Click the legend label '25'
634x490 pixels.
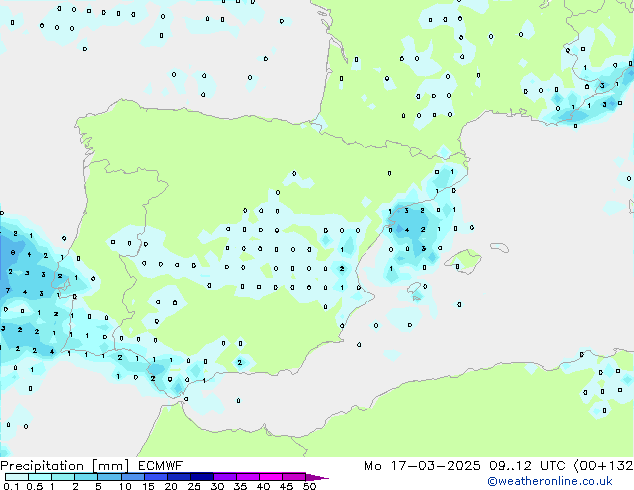pyautogui.click(x=194, y=486)
